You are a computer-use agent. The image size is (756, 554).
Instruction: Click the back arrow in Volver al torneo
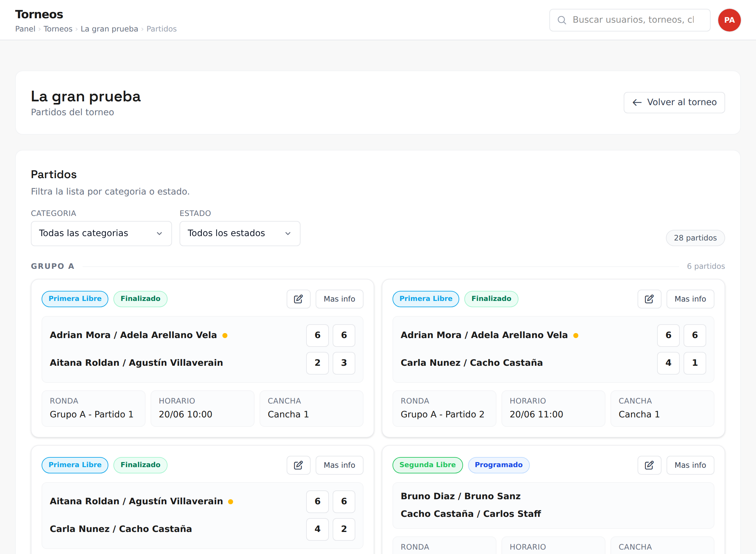point(637,103)
